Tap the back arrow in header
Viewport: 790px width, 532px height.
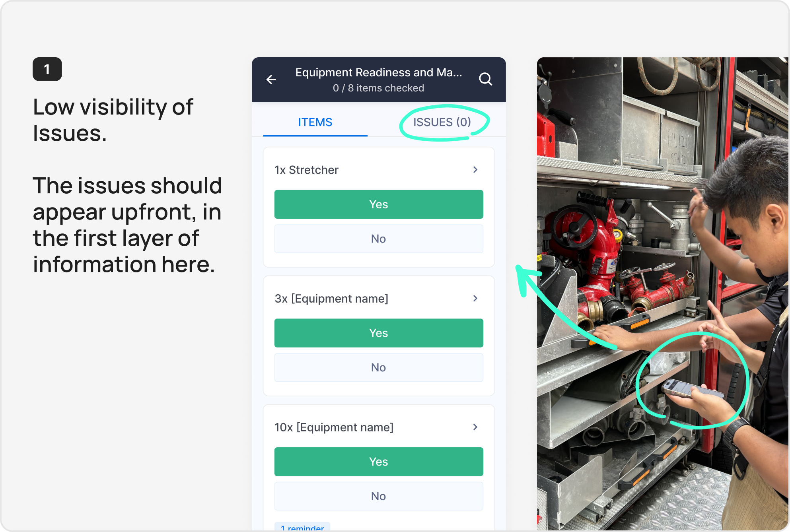pyautogui.click(x=271, y=80)
